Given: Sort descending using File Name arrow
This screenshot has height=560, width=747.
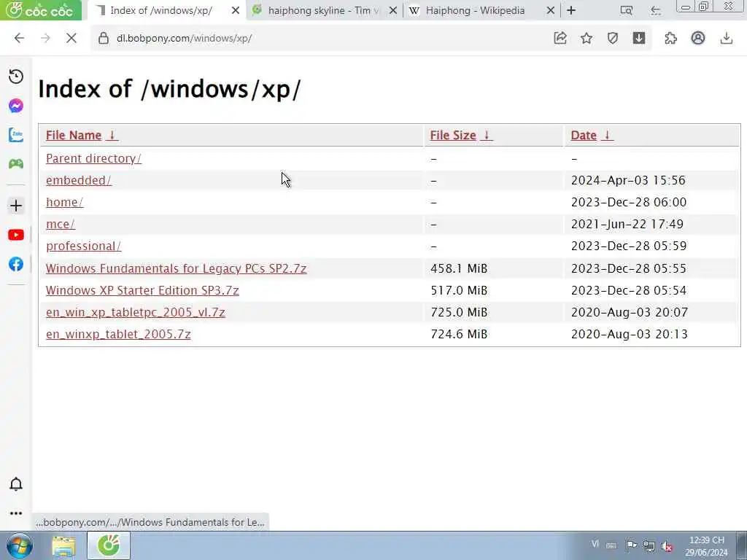Looking at the screenshot, I should pyautogui.click(x=112, y=135).
